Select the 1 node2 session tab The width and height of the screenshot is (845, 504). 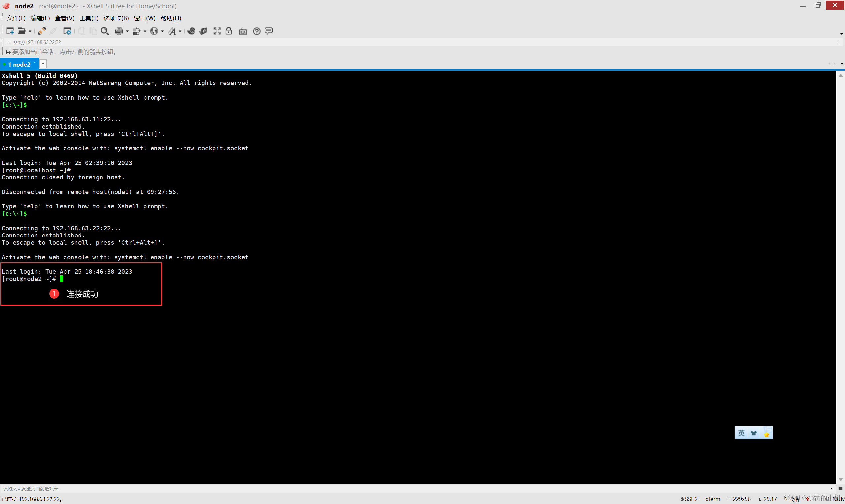(x=19, y=65)
